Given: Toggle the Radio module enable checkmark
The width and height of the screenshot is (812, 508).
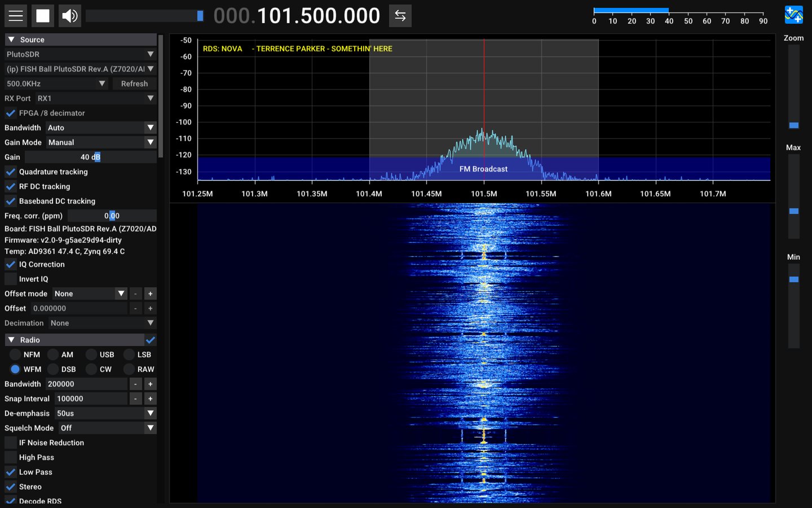Looking at the screenshot, I should click(151, 340).
